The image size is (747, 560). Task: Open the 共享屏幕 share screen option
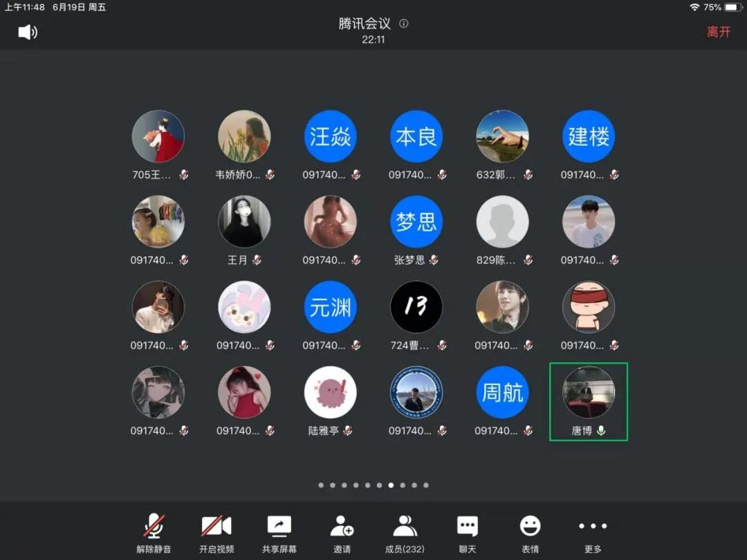[279, 534]
